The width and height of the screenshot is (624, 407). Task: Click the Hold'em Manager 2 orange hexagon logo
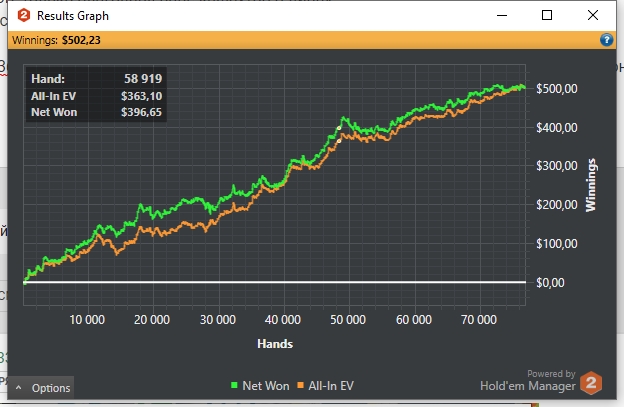point(591,383)
